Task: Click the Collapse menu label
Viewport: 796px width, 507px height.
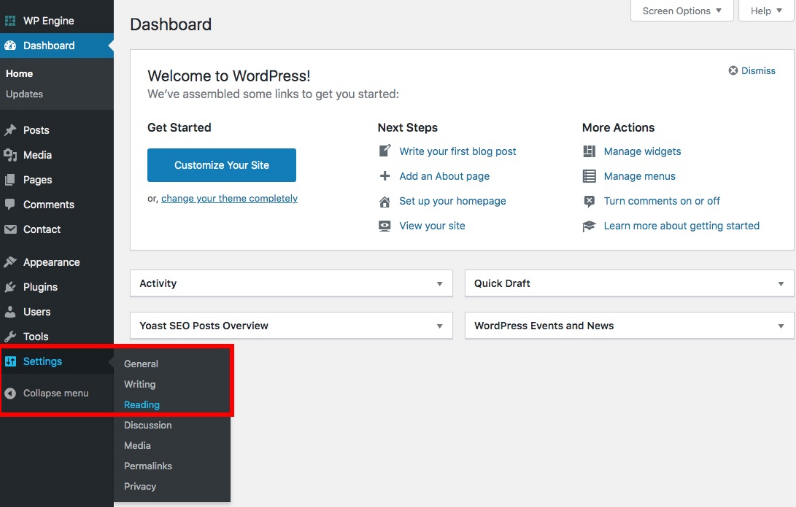Action: pos(56,393)
